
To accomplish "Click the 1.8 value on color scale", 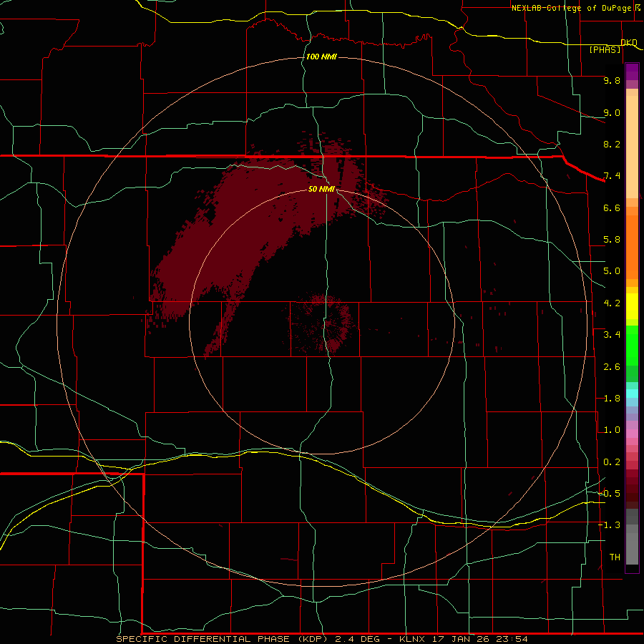I will 612,399.
